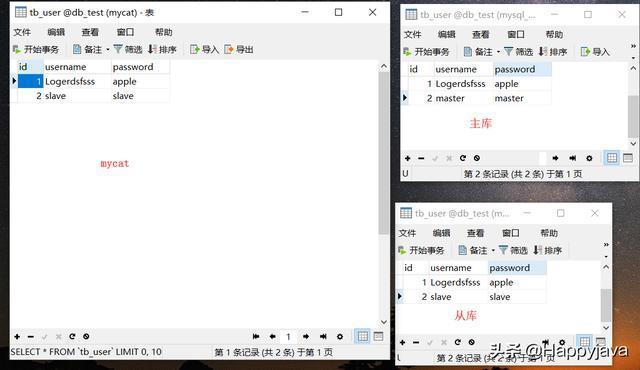640x370 pixels.
Task: Select 'slave' password cell in 从库 window
Action: (517, 297)
